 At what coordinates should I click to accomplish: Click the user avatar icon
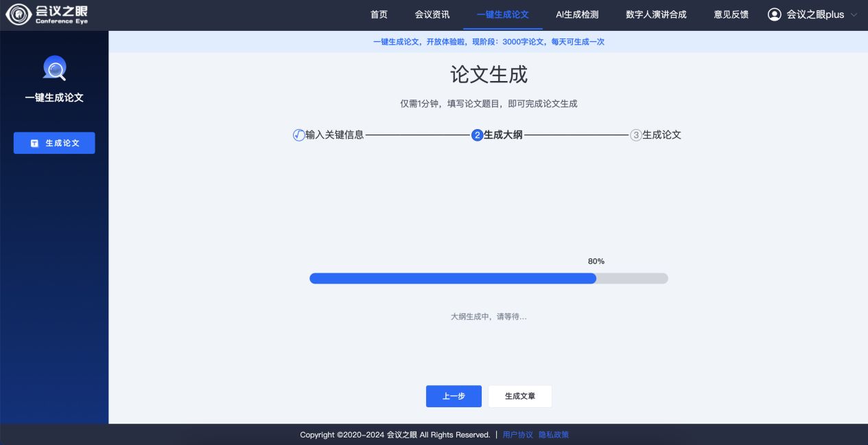coord(775,14)
